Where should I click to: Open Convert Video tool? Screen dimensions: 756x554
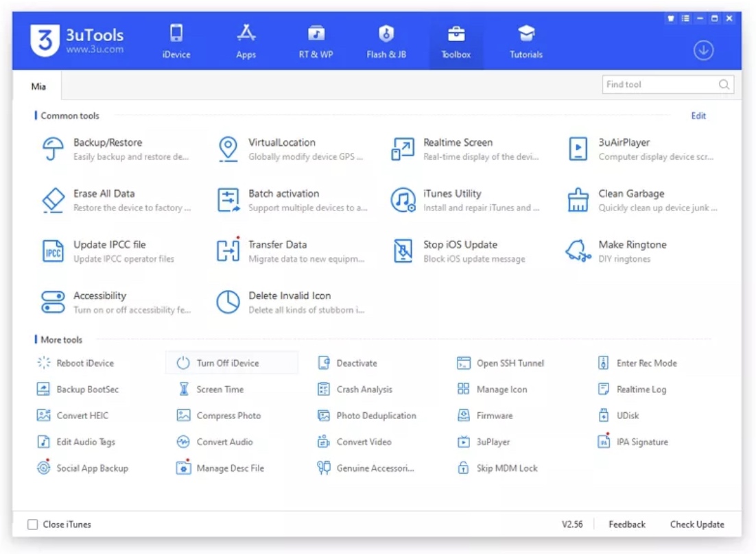click(x=355, y=442)
